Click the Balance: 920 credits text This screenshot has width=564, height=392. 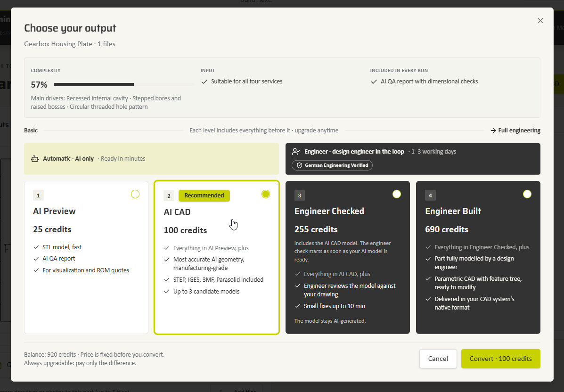(x=50, y=355)
